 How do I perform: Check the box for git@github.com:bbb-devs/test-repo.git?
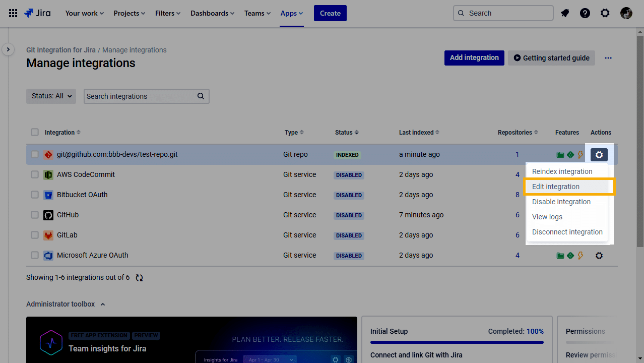(x=35, y=154)
